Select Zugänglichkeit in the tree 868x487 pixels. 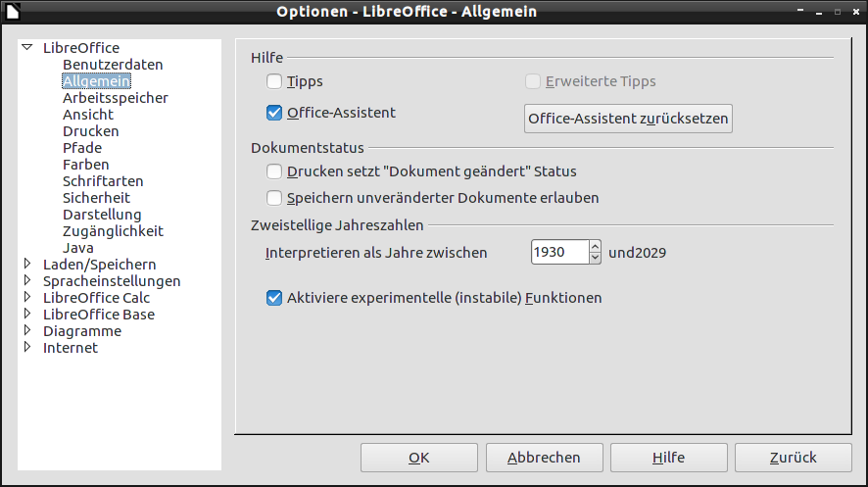[113, 231]
